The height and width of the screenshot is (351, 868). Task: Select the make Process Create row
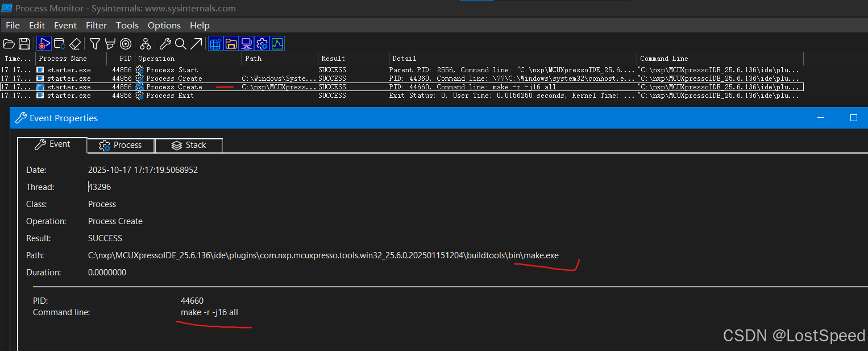click(x=402, y=87)
